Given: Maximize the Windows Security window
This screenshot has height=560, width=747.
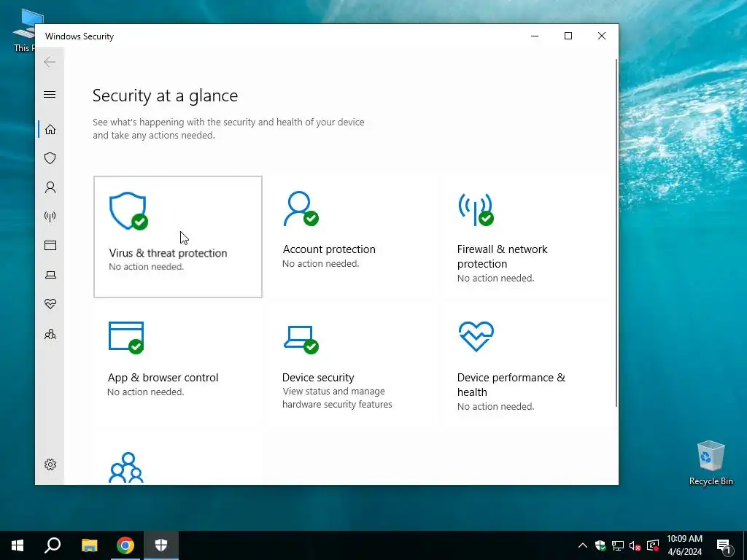Looking at the screenshot, I should pyautogui.click(x=568, y=36).
